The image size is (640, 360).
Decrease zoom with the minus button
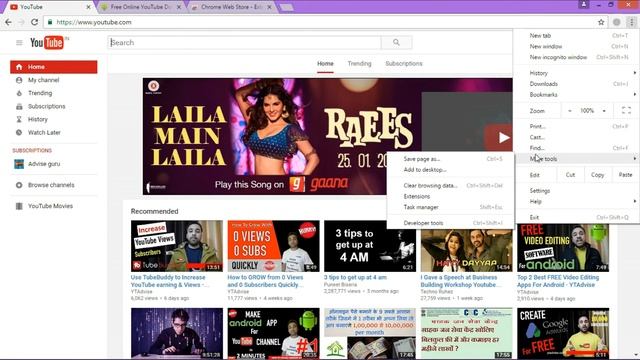tap(569, 111)
